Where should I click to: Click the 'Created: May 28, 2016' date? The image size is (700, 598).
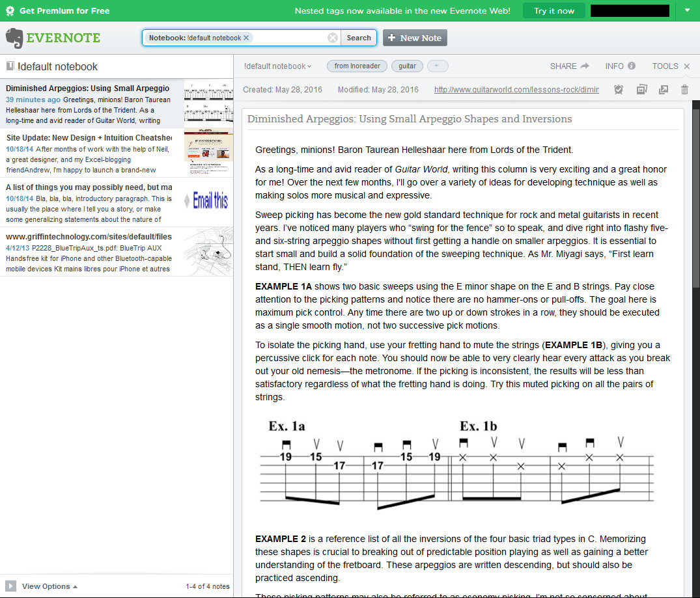(282, 90)
